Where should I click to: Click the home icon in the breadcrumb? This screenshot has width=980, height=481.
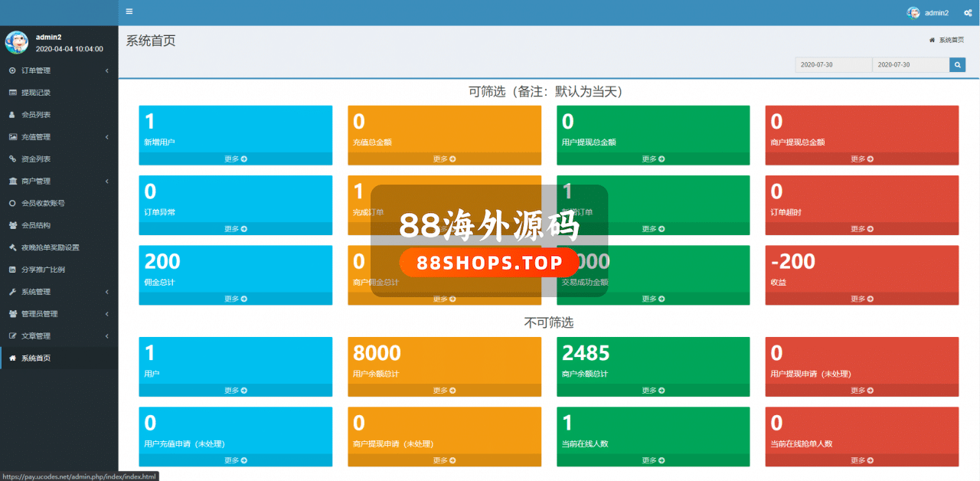[x=932, y=40]
